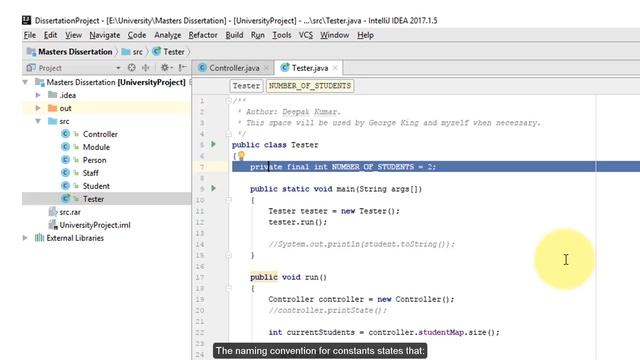
Task: Switch to Tester.java tab
Action: [x=309, y=68]
